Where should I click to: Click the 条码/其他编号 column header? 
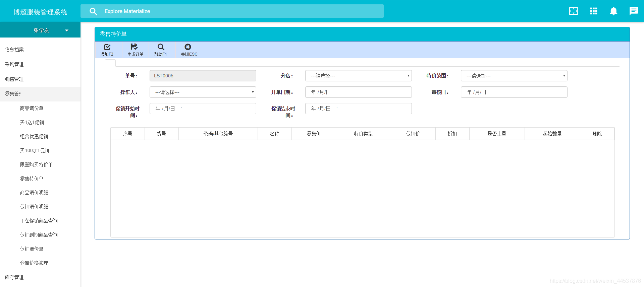coord(218,134)
